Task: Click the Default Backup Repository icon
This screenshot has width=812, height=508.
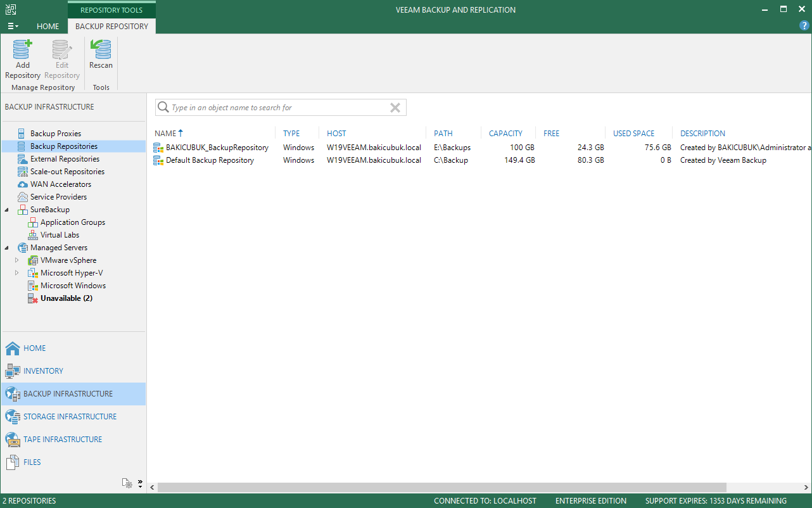Action: (x=158, y=160)
